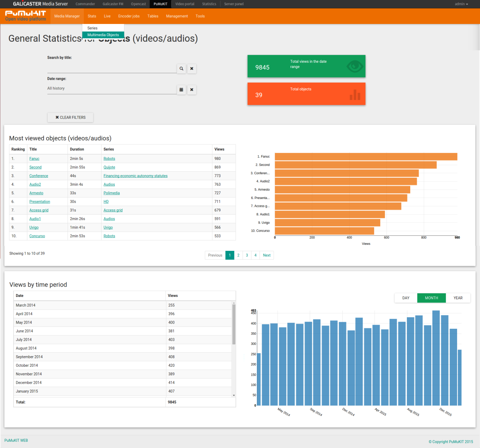Open the Tables menu
The image size is (480, 448).
pyautogui.click(x=153, y=16)
